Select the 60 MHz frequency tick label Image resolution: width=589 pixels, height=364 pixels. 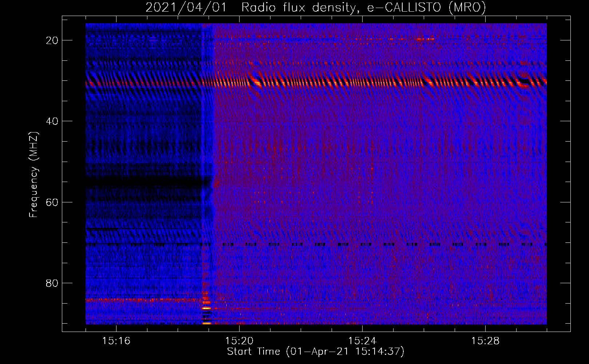[52, 202]
